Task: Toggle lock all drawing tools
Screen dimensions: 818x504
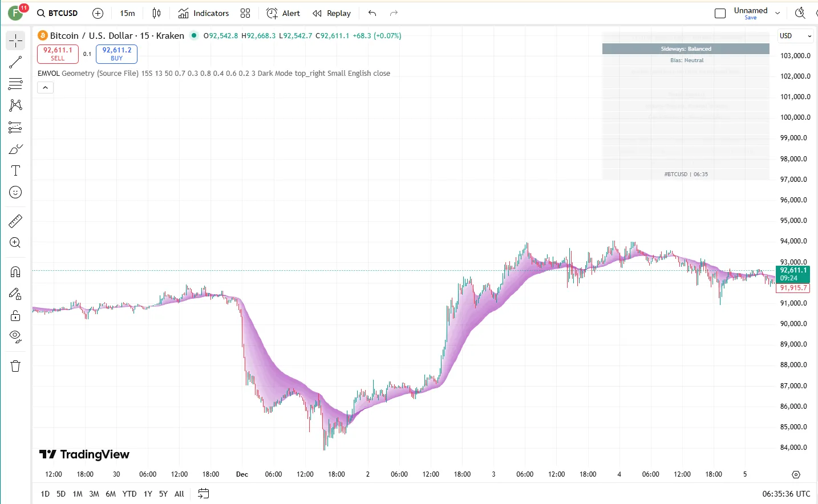Action: [x=15, y=315]
